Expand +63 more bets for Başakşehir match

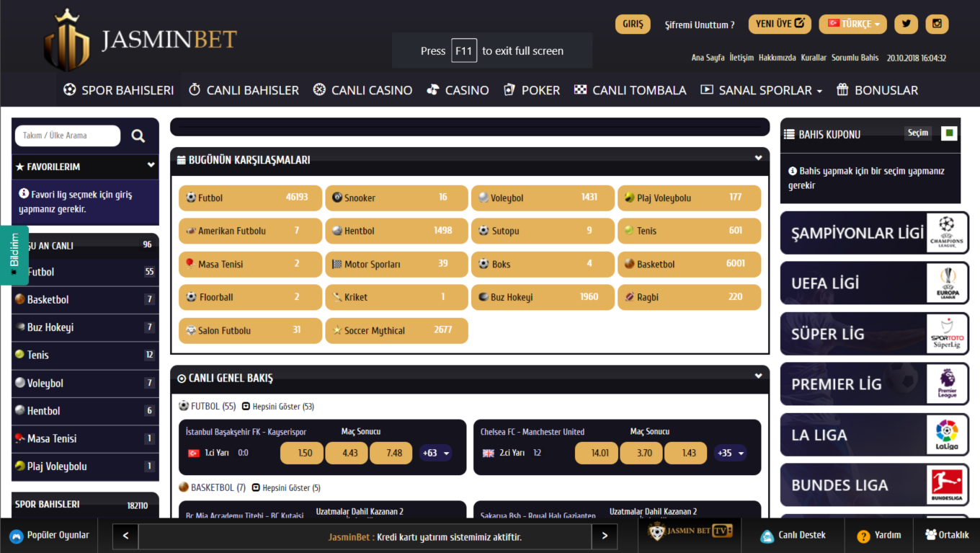point(436,454)
